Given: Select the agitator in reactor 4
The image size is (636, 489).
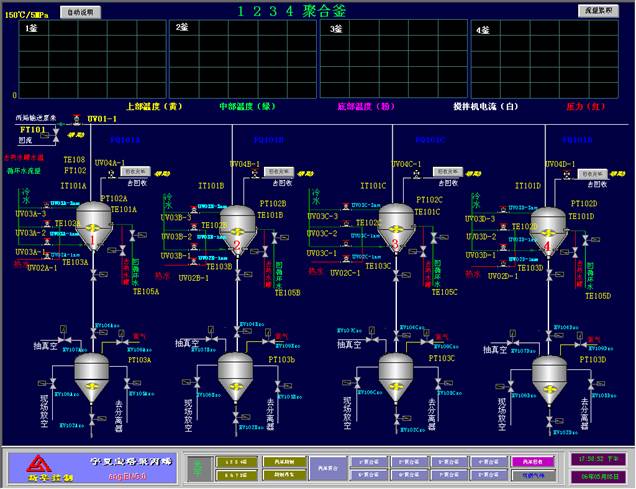Looking at the screenshot, I should click(x=548, y=233).
